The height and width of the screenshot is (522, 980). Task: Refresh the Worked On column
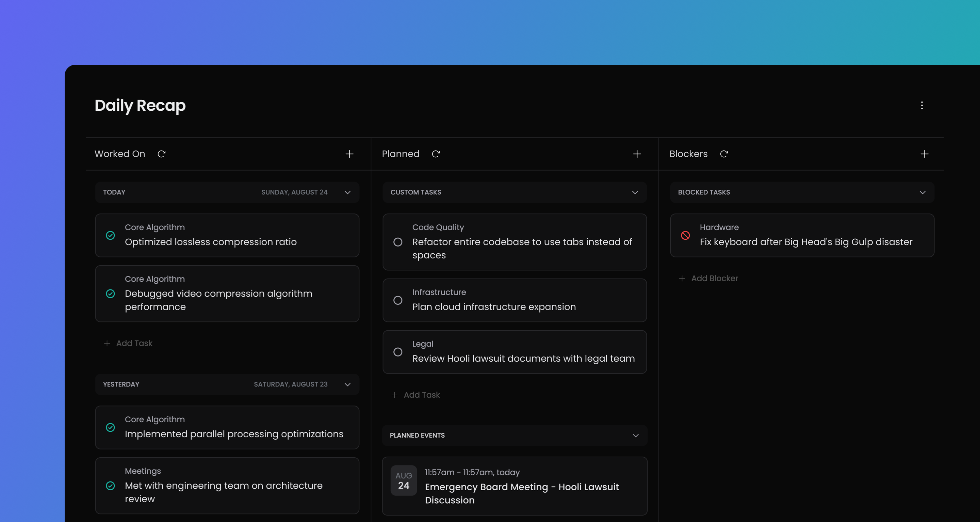(x=161, y=154)
